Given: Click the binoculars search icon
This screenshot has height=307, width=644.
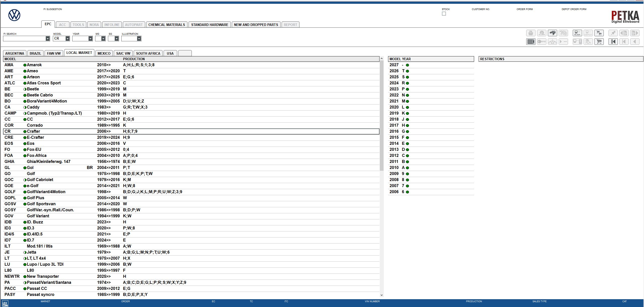Looking at the screenshot, I should [552, 33].
